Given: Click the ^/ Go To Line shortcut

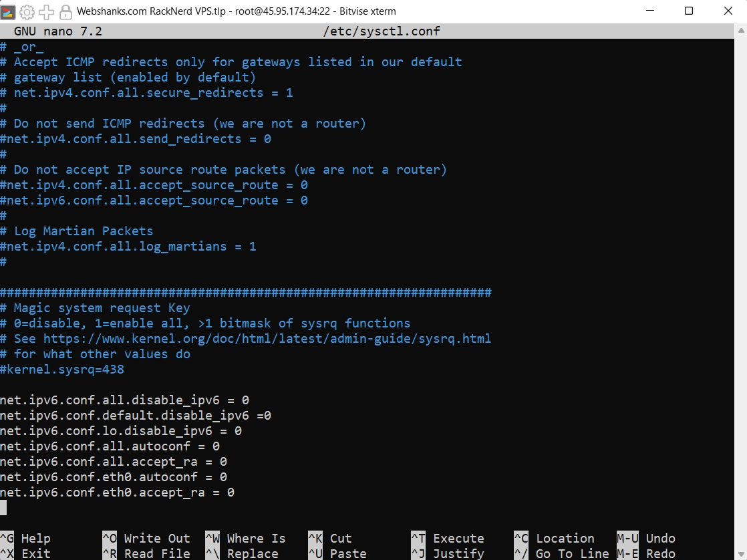Looking at the screenshot, I should click(x=561, y=553).
